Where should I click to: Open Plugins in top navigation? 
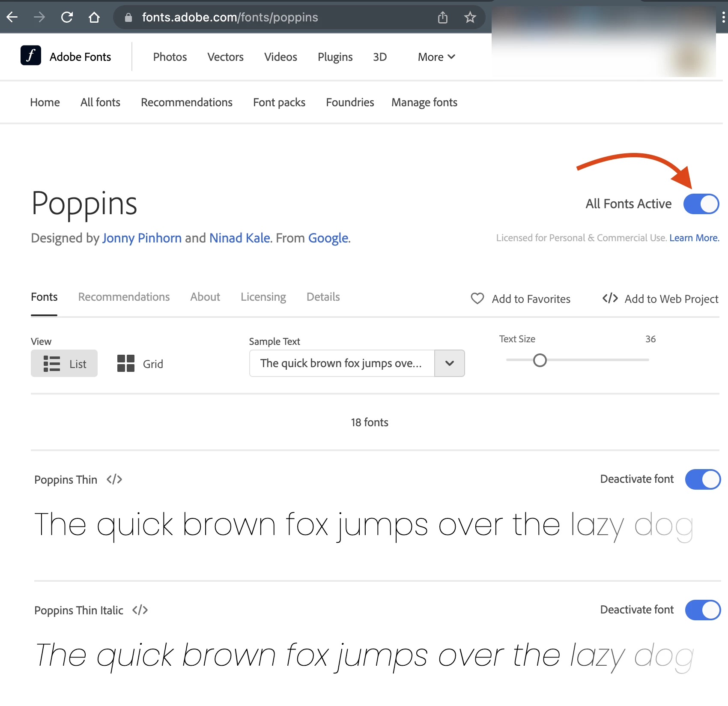click(x=335, y=57)
